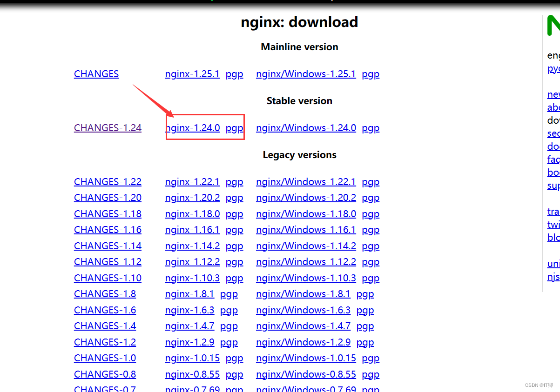560x392 pixels.
Task: Download nginx-1.25.1 source
Action: (192, 74)
